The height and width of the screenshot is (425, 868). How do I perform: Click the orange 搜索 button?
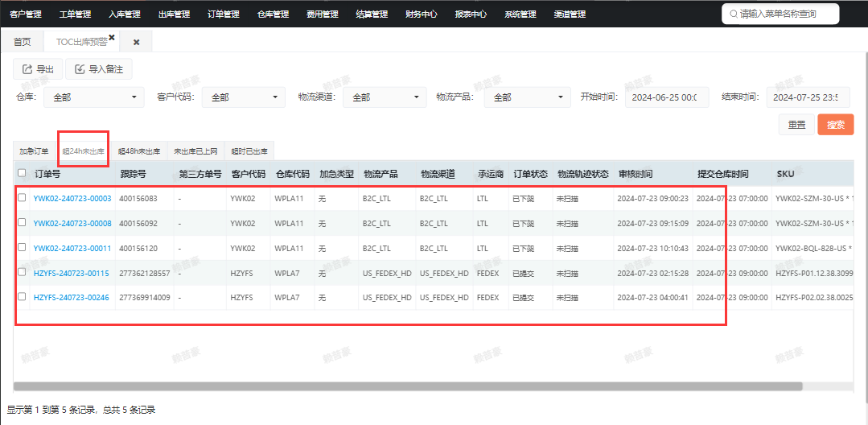836,125
